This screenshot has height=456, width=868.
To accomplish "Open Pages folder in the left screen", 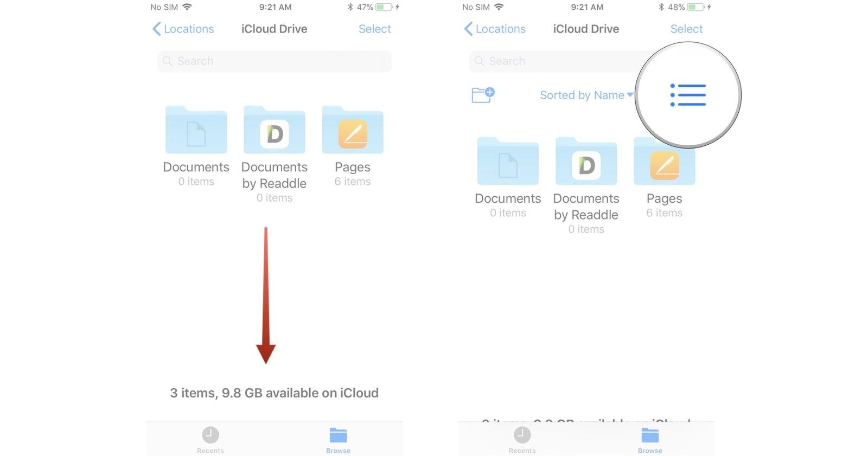I will tap(352, 131).
